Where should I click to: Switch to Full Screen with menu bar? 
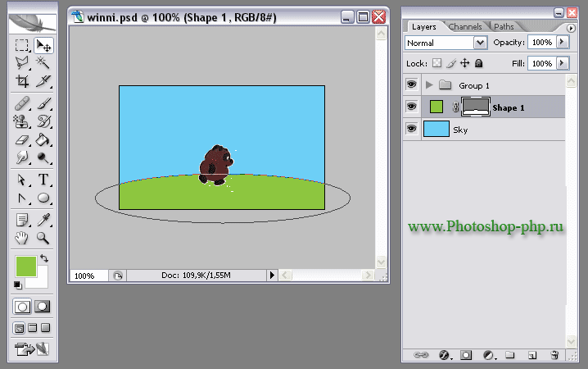[33, 328]
